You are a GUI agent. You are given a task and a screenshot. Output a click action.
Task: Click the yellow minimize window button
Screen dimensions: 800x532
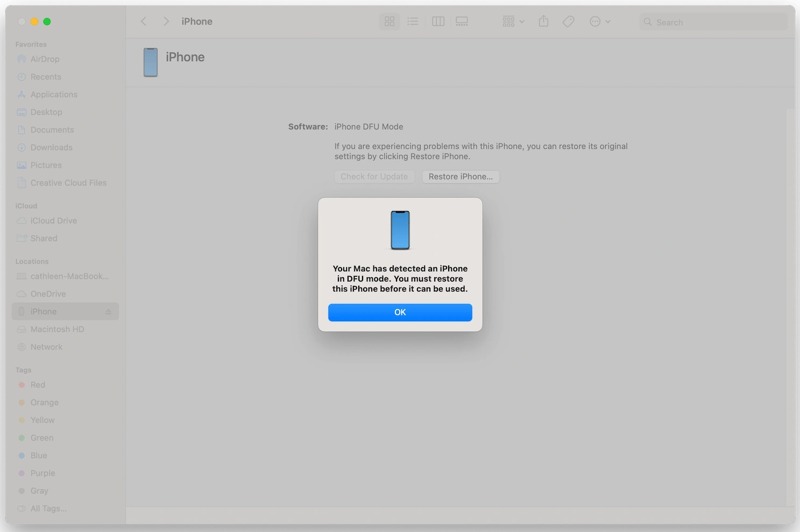(x=34, y=21)
